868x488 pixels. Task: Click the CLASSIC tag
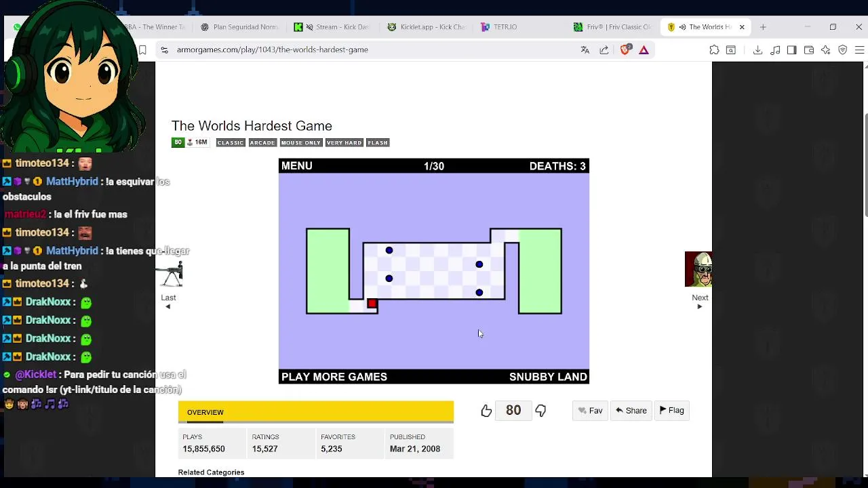pos(230,142)
